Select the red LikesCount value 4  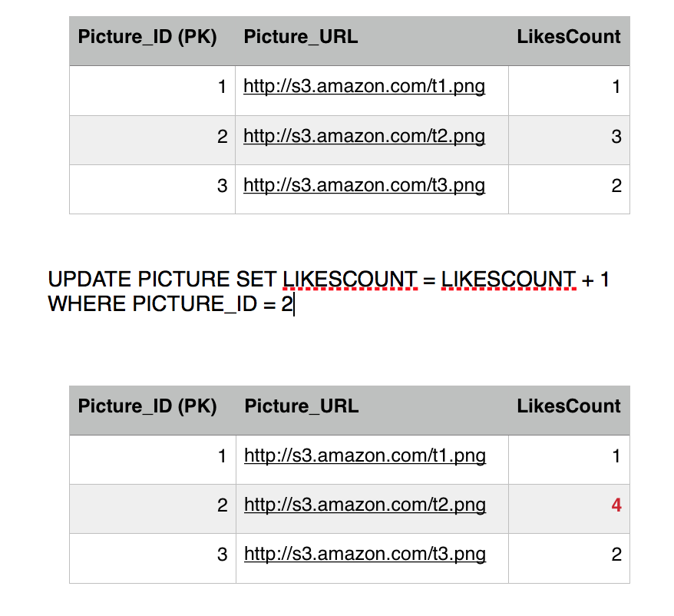click(616, 505)
